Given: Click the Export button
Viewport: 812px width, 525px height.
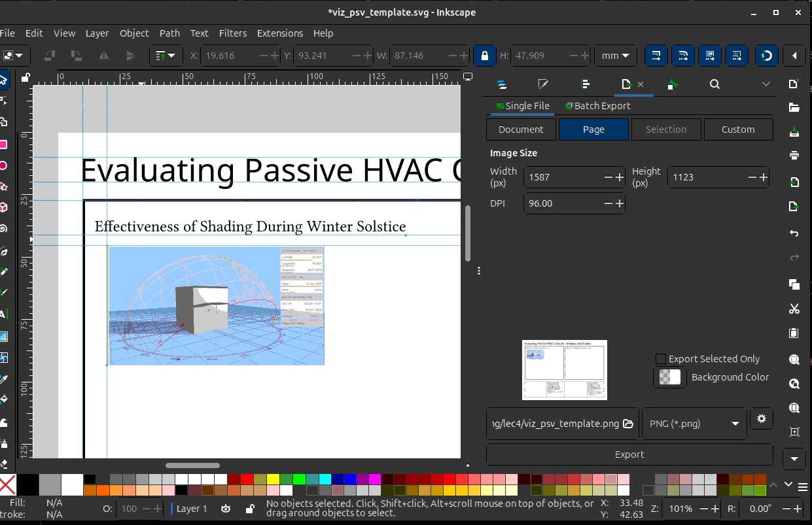Looking at the screenshot, I should click(x=629, y=454).
